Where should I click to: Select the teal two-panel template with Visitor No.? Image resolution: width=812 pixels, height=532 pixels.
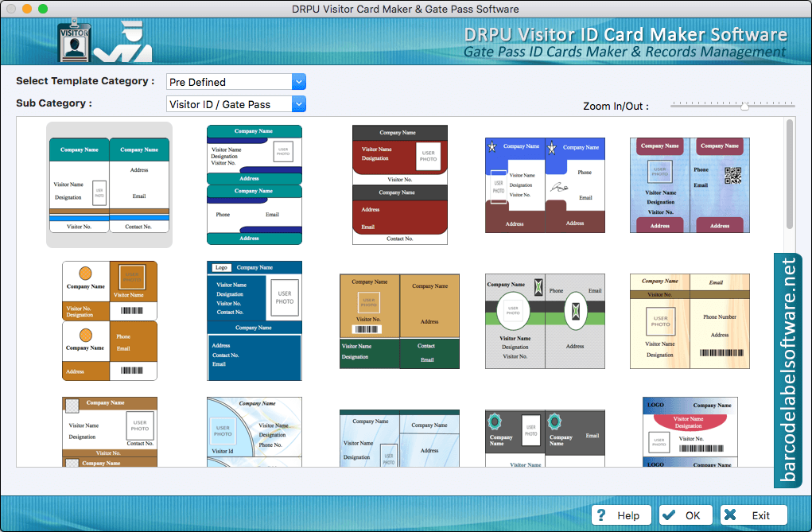[109, 185]
